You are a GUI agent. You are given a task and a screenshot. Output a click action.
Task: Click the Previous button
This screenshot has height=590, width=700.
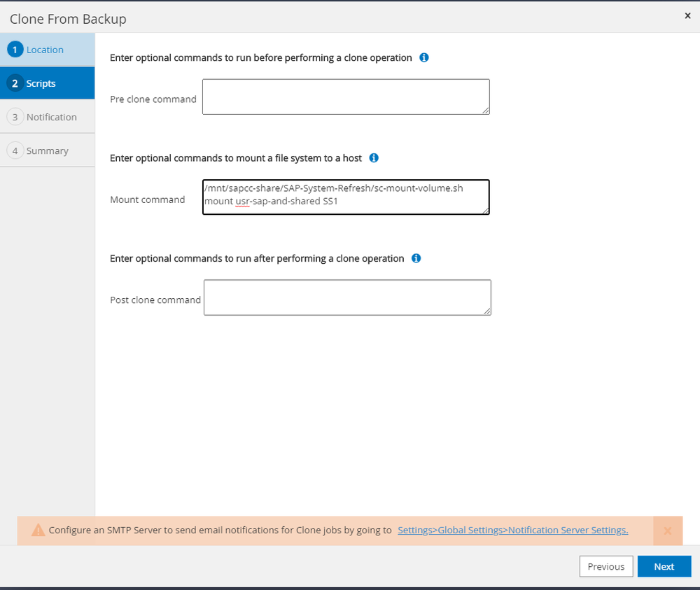pyautogui.click(x=606, y=566)
